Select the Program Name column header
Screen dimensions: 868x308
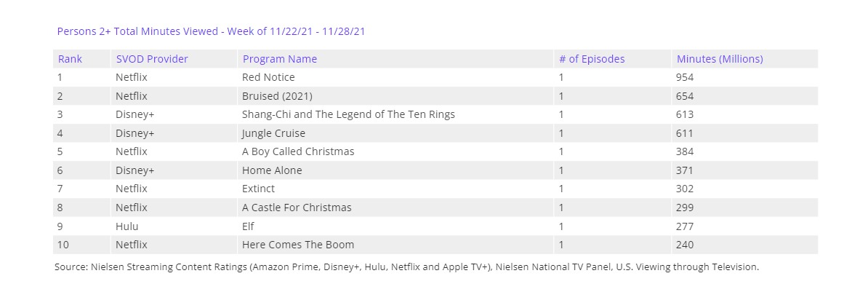click(279, 59)
